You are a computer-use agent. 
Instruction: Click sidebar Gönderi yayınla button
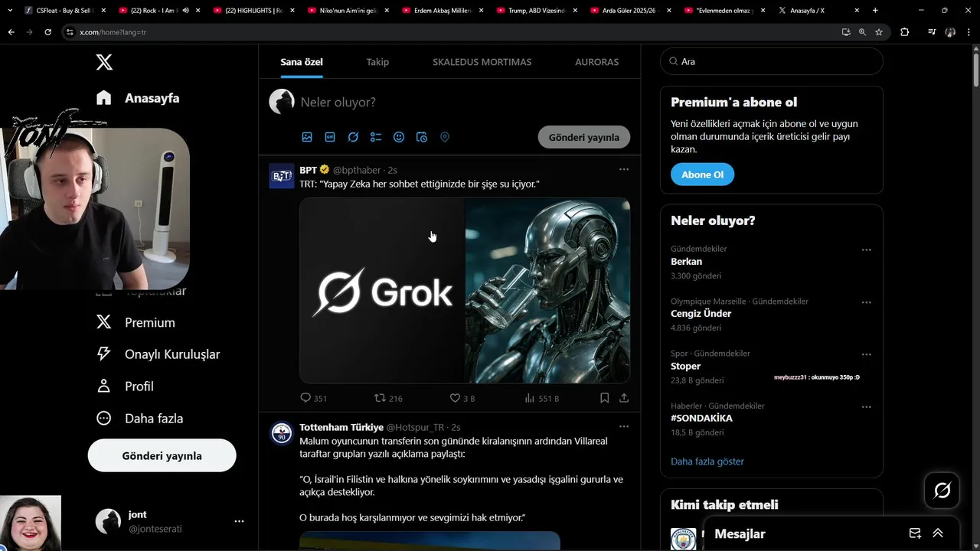click(x=162, y=455)
